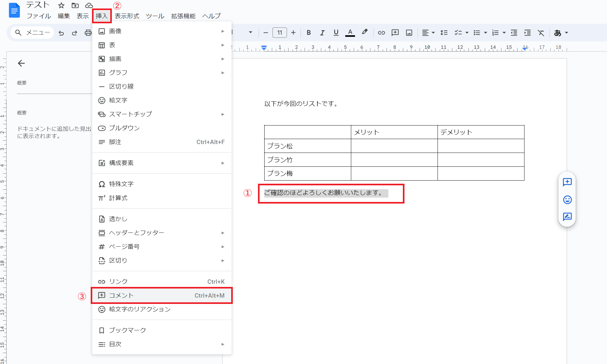Click the Bold formatting icon
Image resolution: width=607 pixels, height=364 pixels.
(x=309, y=33)
